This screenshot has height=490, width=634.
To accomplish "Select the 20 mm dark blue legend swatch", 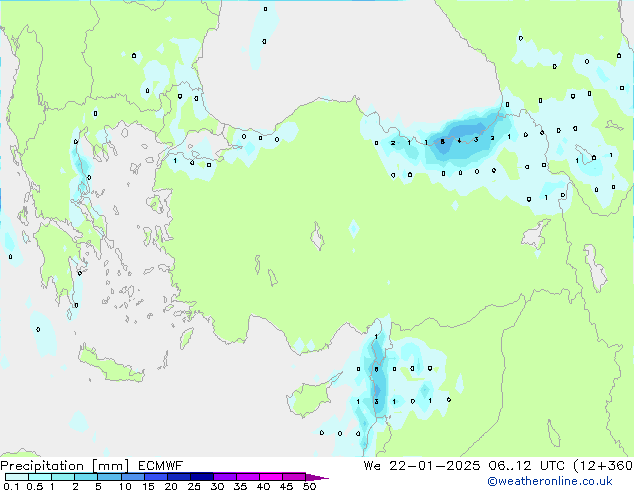I will [x=180, y=478].
